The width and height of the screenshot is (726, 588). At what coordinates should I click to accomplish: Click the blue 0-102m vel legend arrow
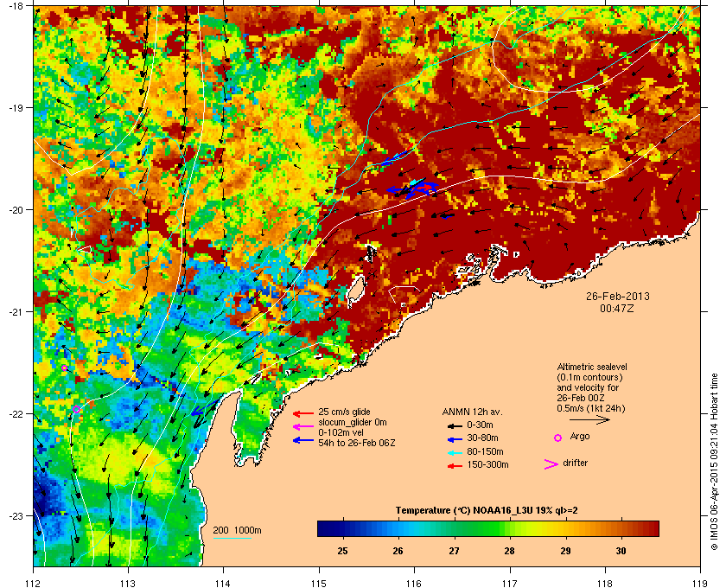[303, 440]
